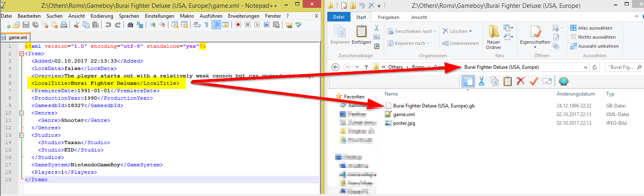Click the open file icon in Notepad++

[16, 25]
